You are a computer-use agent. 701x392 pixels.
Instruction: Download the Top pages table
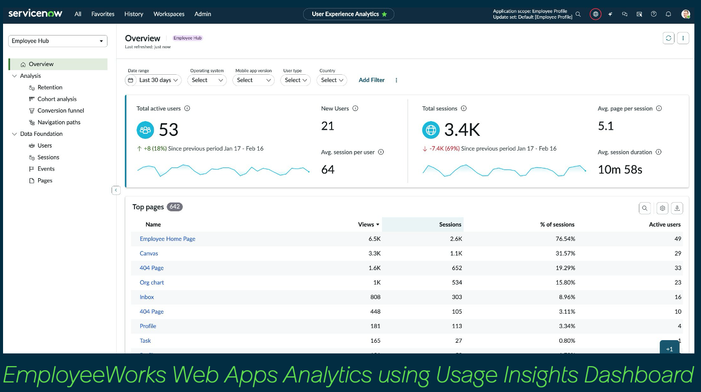pos(677,208)
